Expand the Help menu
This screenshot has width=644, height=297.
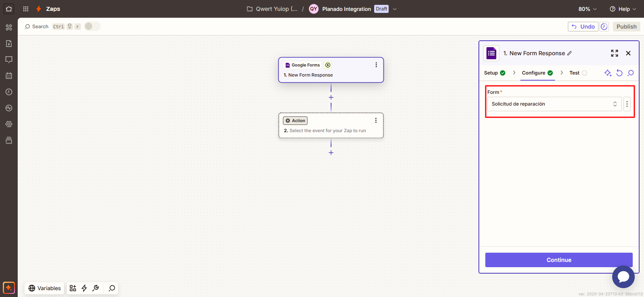[x=623, y=9]
